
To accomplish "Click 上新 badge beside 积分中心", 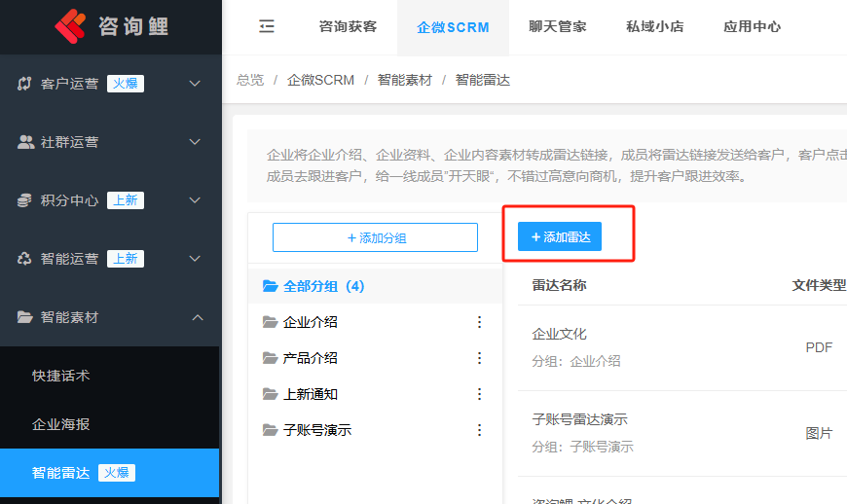I will pyautogui.click(x=126, y=200).
